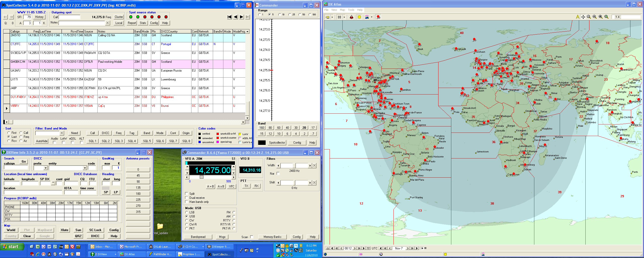Image resolution: width=644 pixels, height=258 pixels.
Task: Select the Freq sort radio button
Action: pyautogui.click(x=21, y=137)
